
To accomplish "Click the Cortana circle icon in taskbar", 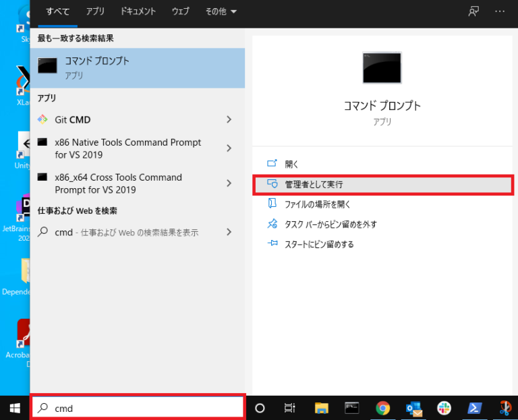I will [260, 408].
